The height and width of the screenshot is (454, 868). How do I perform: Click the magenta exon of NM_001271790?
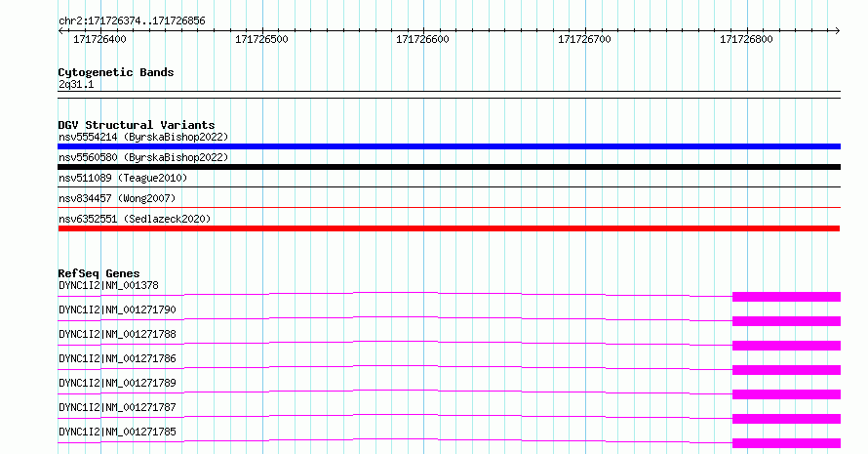787,321
